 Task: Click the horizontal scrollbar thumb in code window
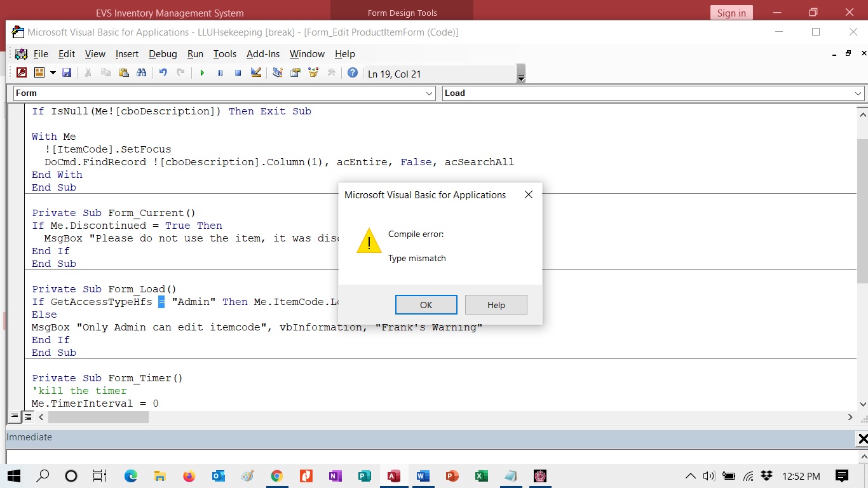[98, 417]
